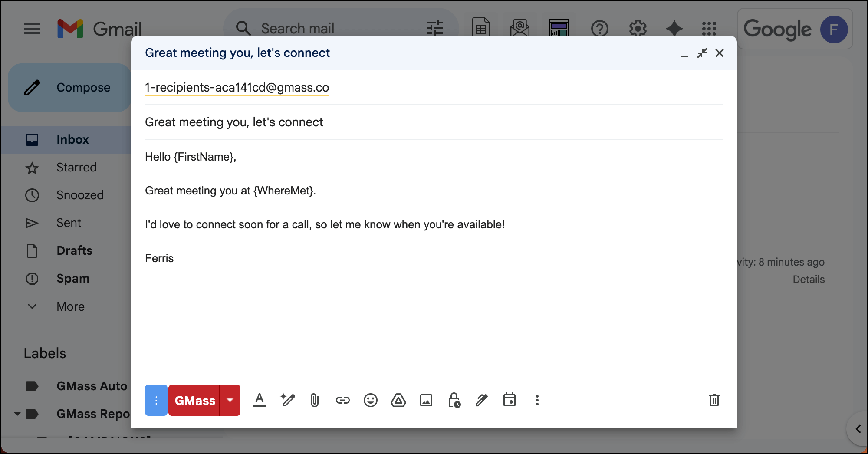This screenshot has height=454, width=868.
Task: Open more options three-dot menu in compose toolbar
Action: (537, 400)
